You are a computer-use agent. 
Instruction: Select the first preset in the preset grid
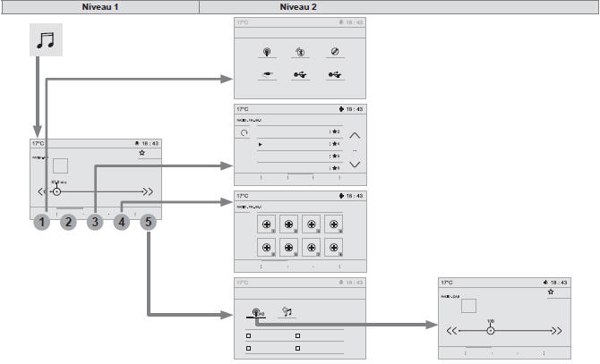[x=267, y=224]
